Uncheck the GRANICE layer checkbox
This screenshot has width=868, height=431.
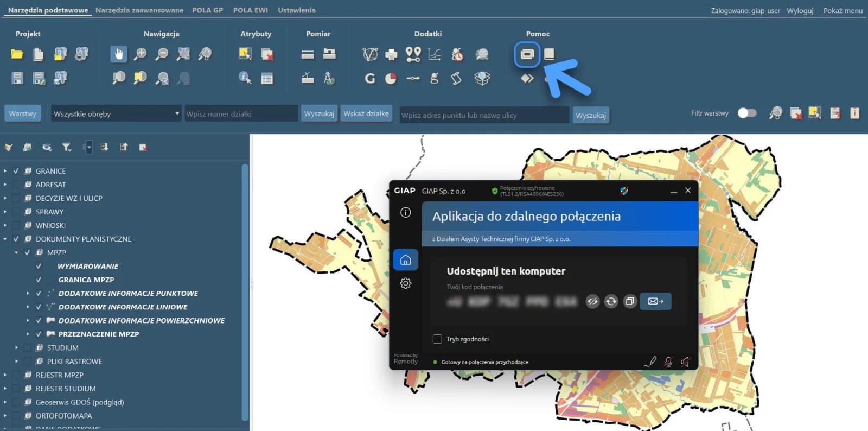[16, 171]
